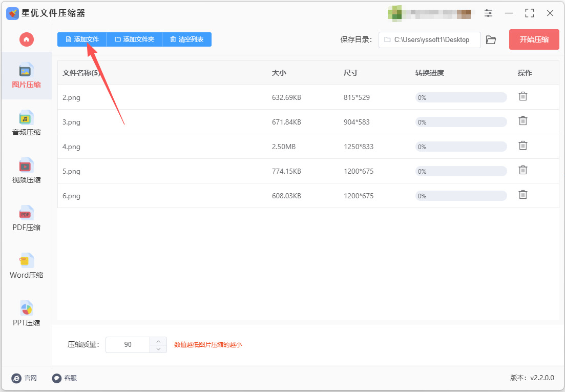Click 大小 column header
Screen dimensions: 565x392
click(x=279, y=73)
